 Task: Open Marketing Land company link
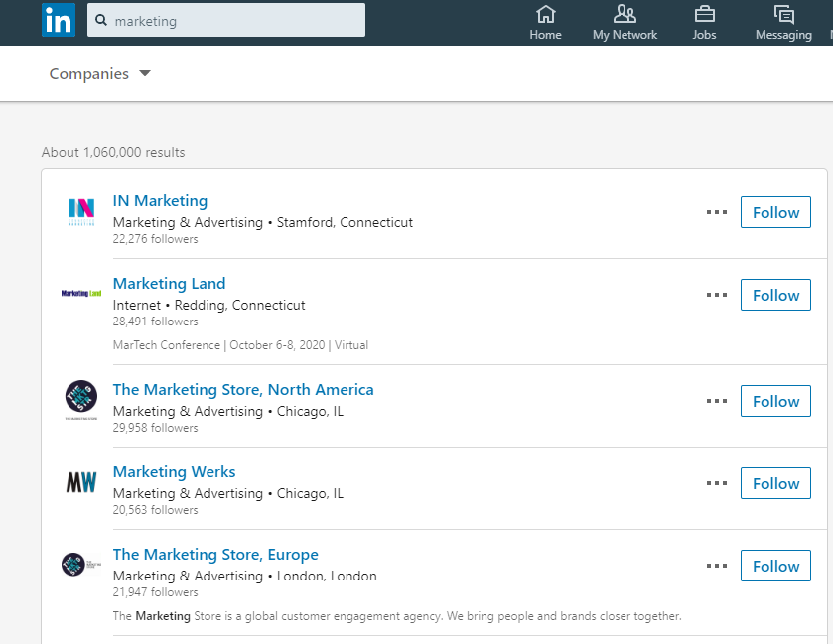[x=169, y=284]
